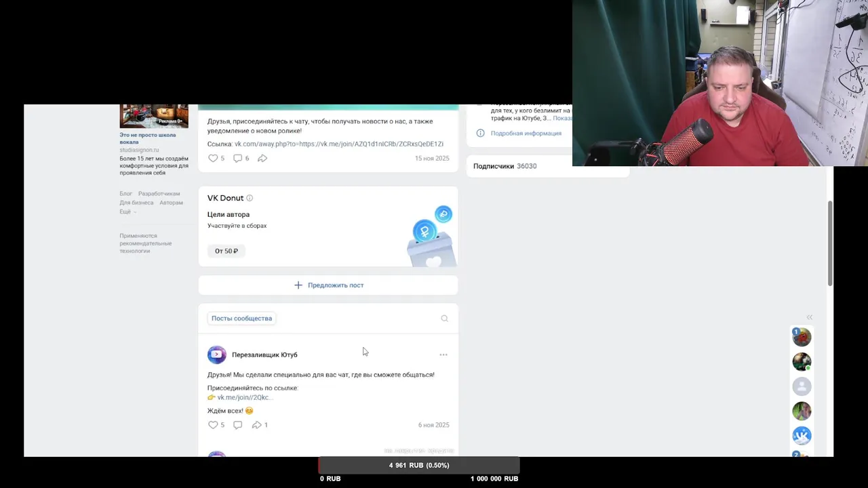Open the grey placeholder chat avatar
This screenshot has width=868, height=488.
point(802,386)
